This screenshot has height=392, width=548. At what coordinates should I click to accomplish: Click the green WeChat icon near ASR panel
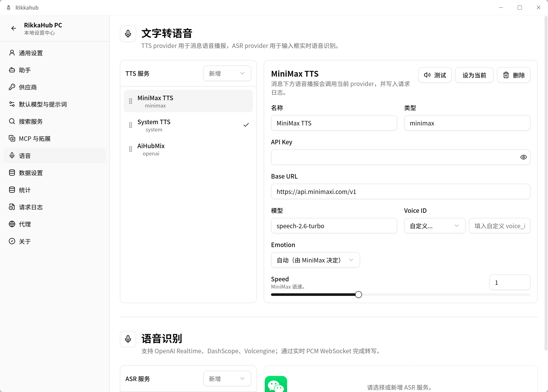(x=276, y=384)
